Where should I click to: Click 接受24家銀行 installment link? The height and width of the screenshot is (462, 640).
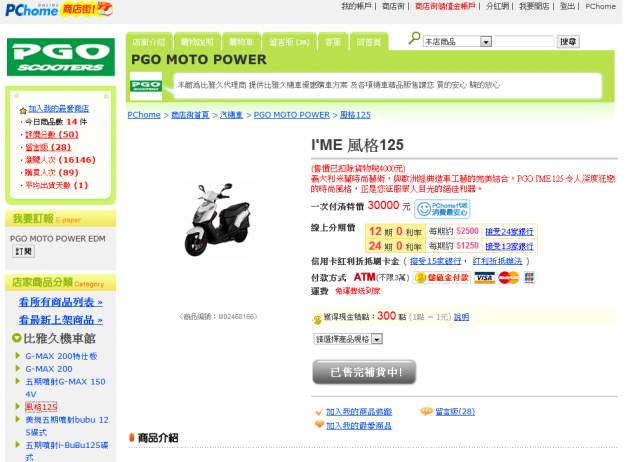click(509, 232)
